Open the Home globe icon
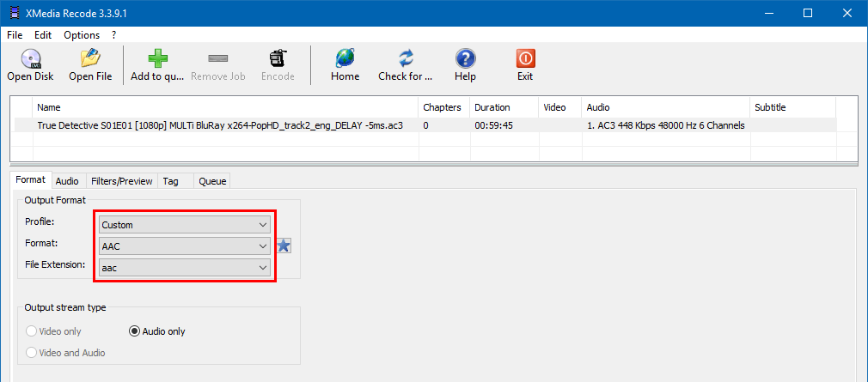 tap(345, 58)
